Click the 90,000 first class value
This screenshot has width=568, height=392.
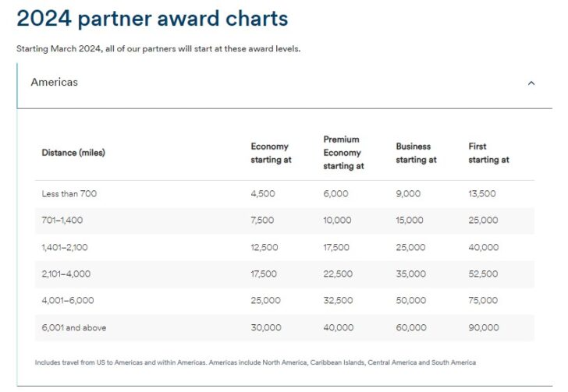[x=484, y=327]
